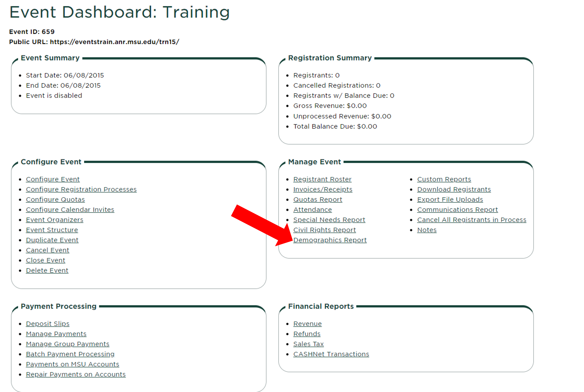Expand the Manage Event section
This screenshot has width=584, height=392.
pos(330,240)
